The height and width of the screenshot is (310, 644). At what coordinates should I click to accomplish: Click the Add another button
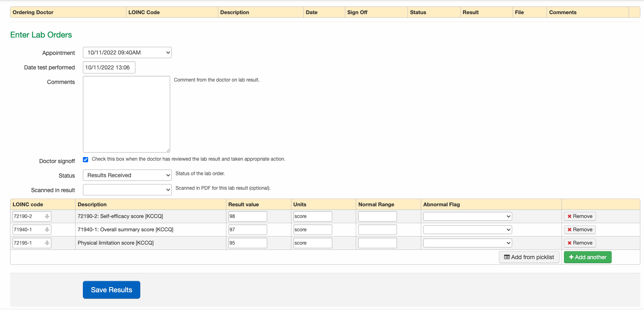tap(587, 257)
